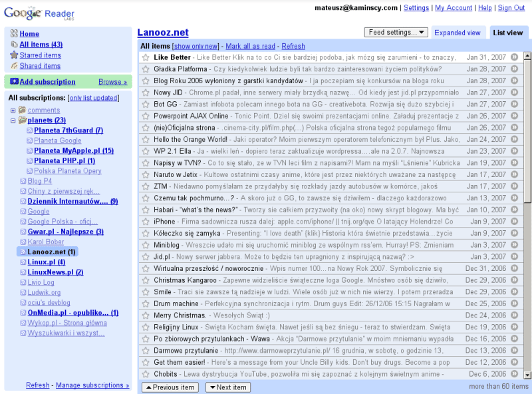Click the feed icon beside Linux.pl

(x=23, y=262)
